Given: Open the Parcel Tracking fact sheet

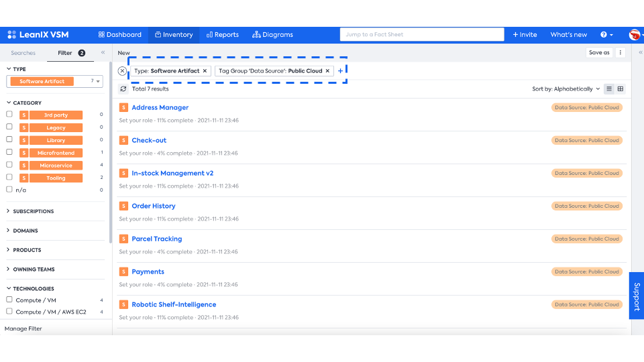Looking at the screenshot, I should [x=157, y=239].
